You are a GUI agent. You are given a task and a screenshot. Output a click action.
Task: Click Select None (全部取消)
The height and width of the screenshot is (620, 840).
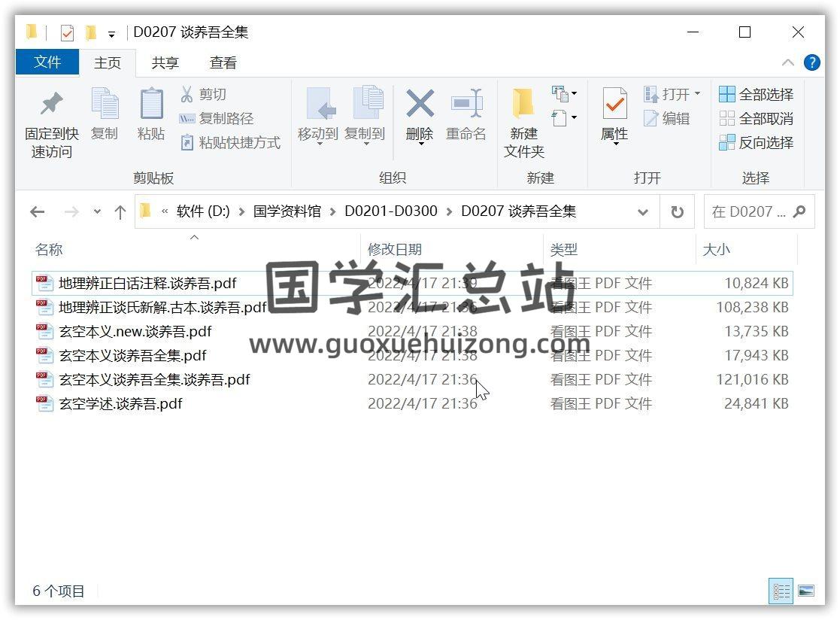(756, 118)
